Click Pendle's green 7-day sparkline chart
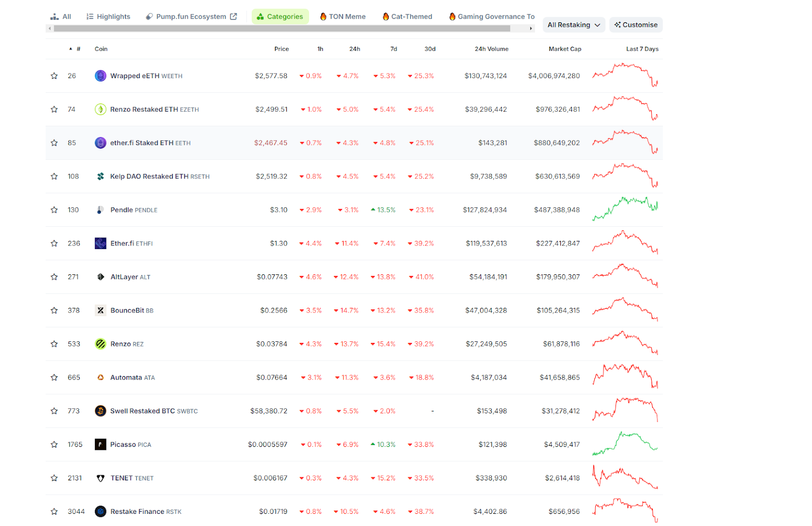Image resolution: width=812 pixels, height=526 pixels. tap(625, 208)
